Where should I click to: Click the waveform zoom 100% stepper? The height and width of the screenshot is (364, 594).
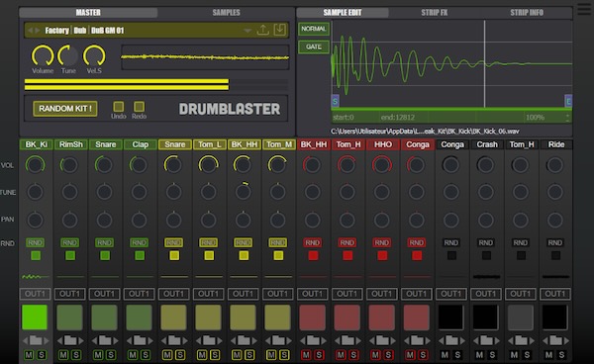click(567, 118)
